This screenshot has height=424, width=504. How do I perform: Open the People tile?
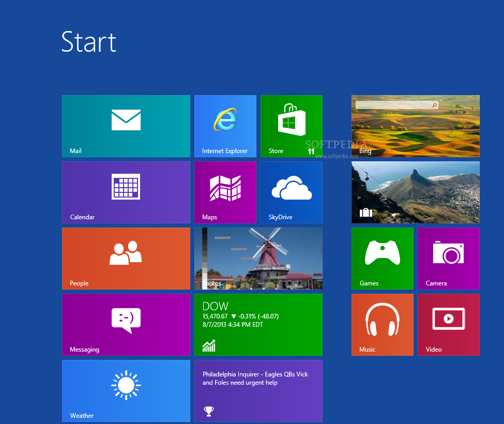pyautogui.click(x=126, y=259)
